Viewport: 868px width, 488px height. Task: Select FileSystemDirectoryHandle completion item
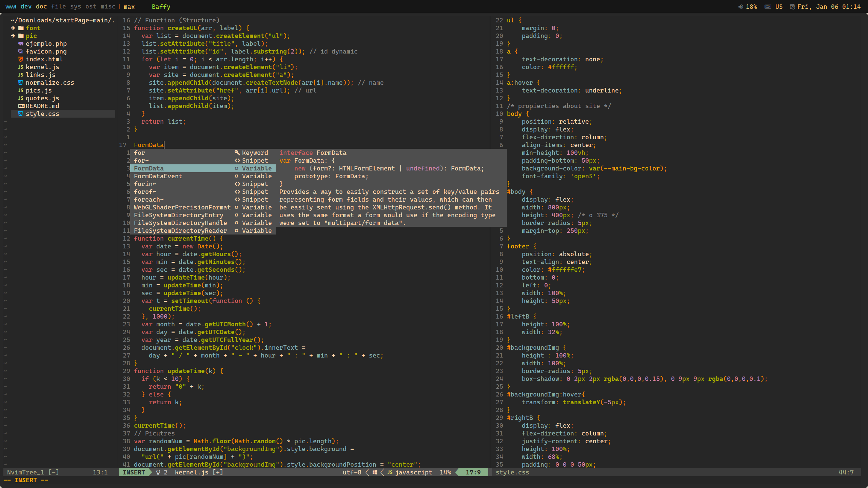pos(203,223)
